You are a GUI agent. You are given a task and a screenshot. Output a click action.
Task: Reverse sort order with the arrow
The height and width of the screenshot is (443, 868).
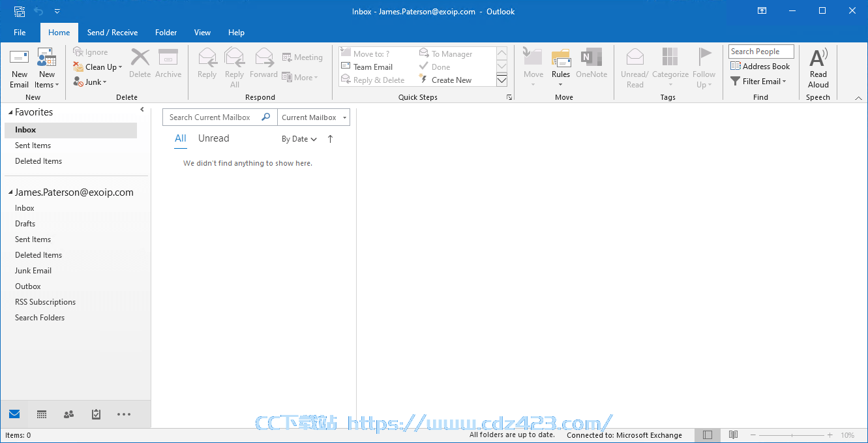(x=330, y=139)
